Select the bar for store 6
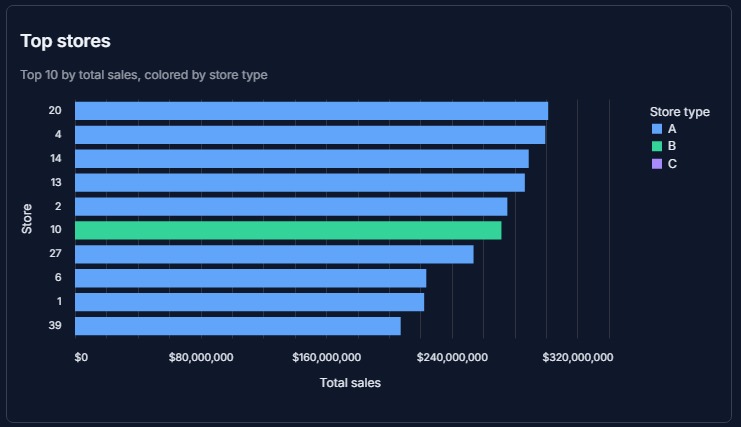741x427 pixels. coord(250,278)
